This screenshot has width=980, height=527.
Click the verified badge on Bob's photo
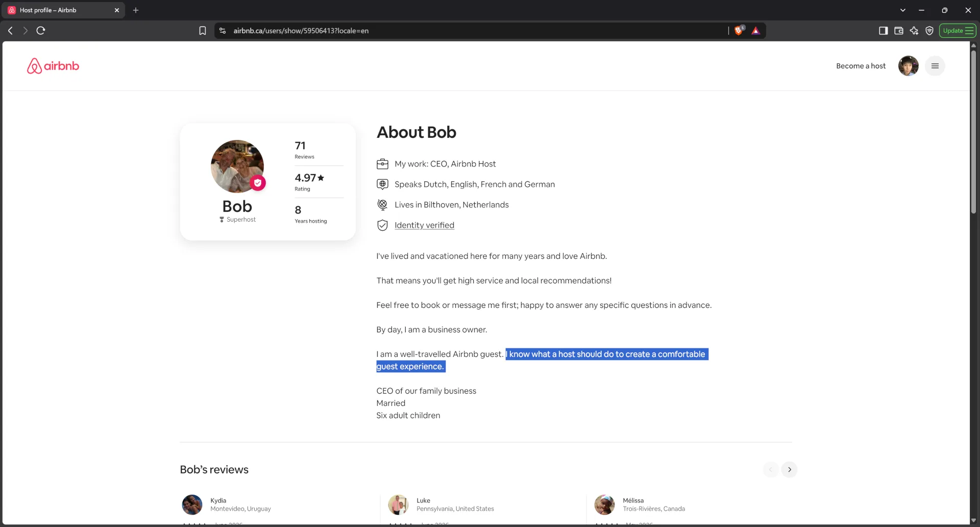coord(258,183)
